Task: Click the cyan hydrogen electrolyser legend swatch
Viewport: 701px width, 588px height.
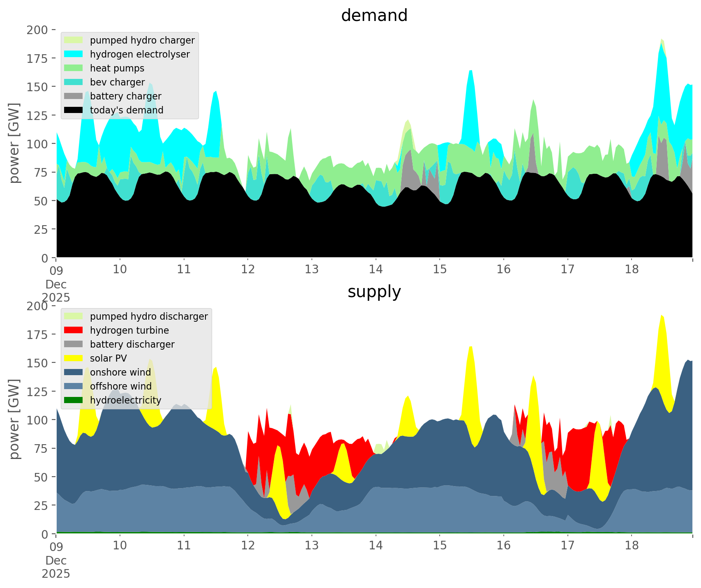Action: (x=74, y=54)
